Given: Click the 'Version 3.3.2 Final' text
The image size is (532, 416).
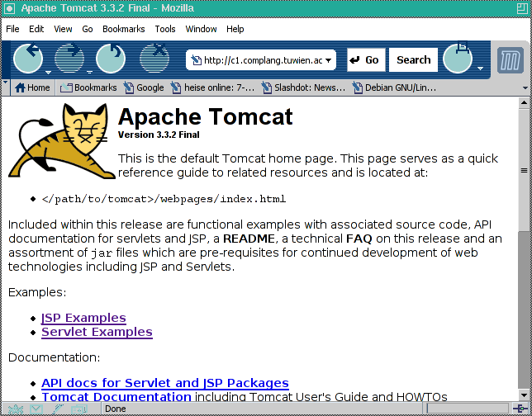Looking at the screenshot, I should tap(159, 135).
